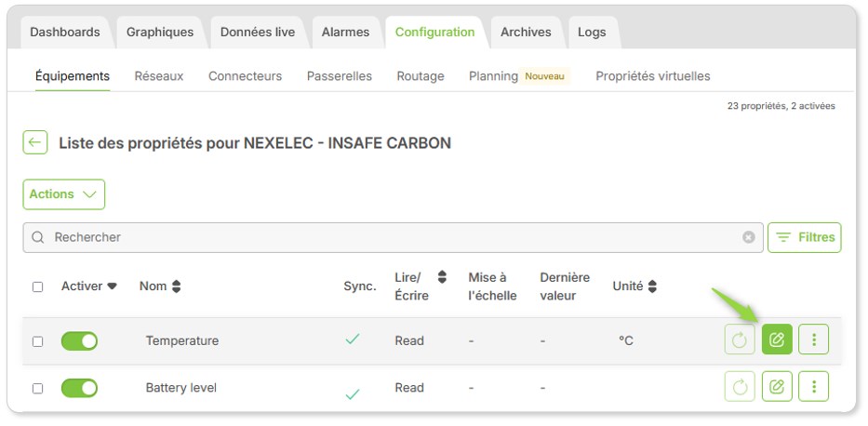Click the Read value in Battery level row

pos(409,388)
